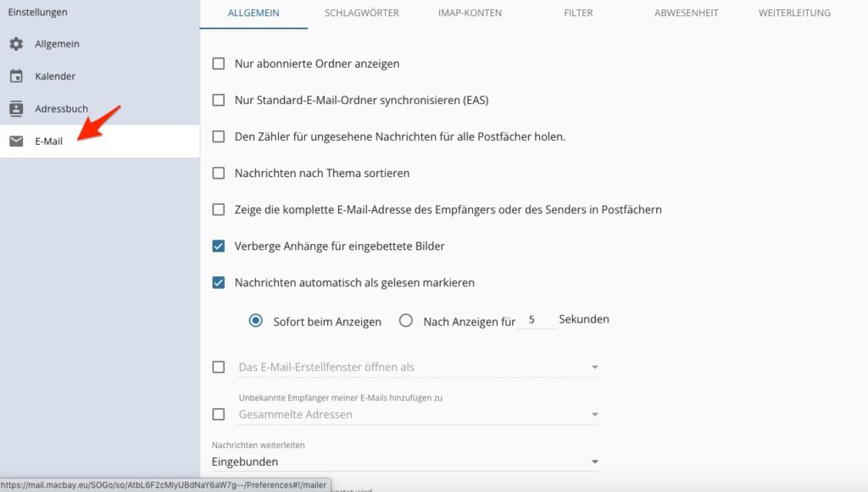The height and width of the screenshot is (492, 868).
Task: Go to the Filter tab
Action: pyautogui.click(x=578, y=14)
